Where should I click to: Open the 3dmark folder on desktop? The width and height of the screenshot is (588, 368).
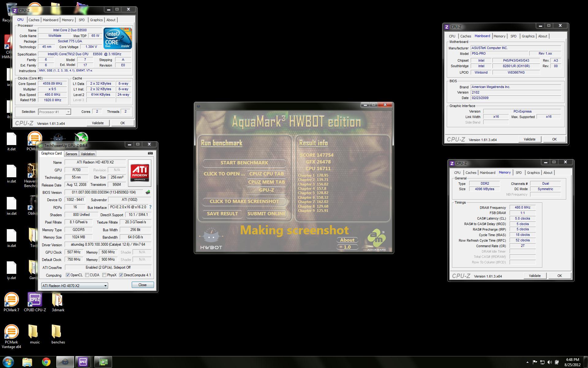pyautogui.click(x=58, y=302)
